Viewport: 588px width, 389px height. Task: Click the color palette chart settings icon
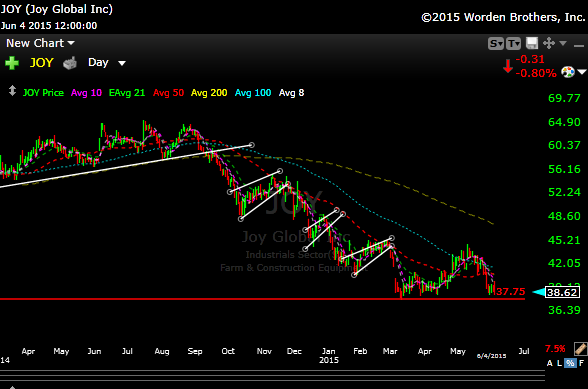tap(568, 72)
